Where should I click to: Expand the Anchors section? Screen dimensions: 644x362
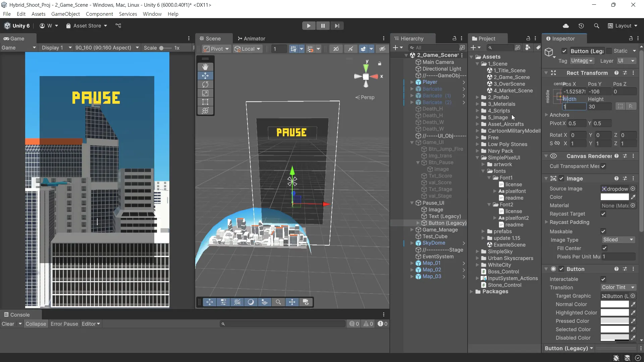tap(546, 115)
